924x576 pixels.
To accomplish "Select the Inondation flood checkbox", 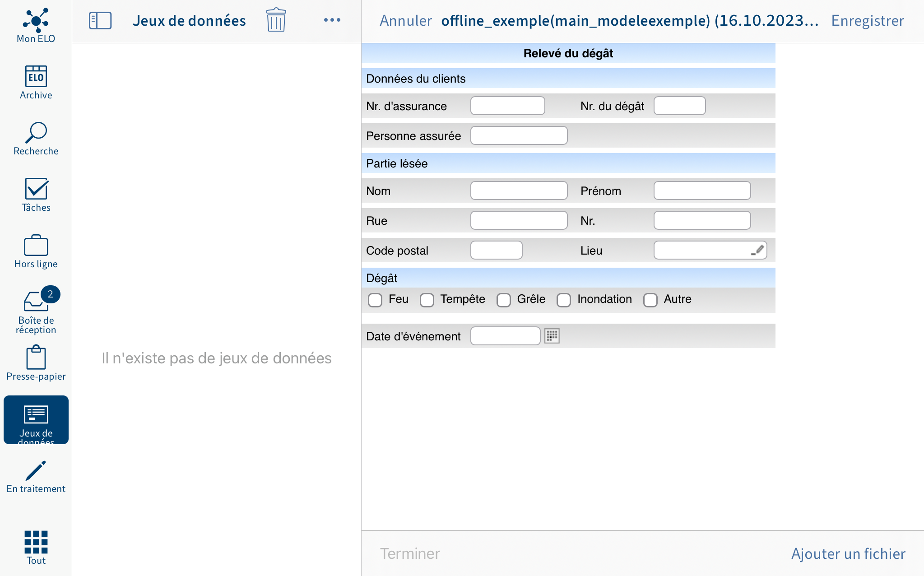I will (564, 299).
